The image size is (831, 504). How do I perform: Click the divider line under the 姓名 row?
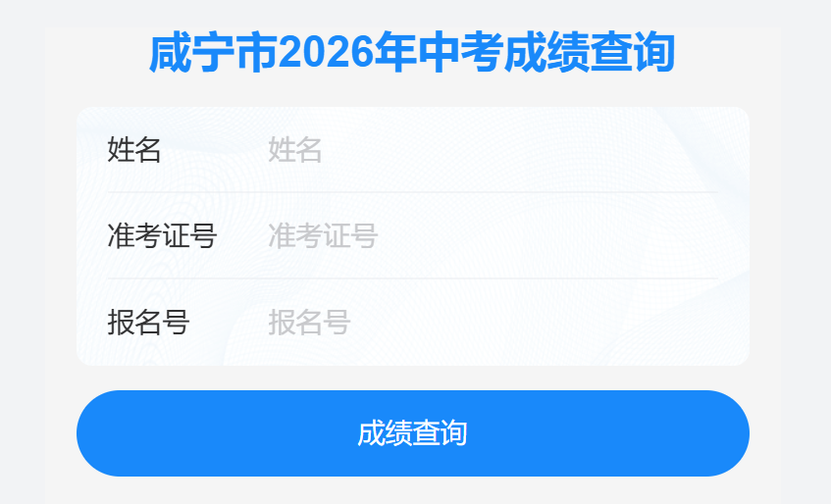tap(413, 191)
